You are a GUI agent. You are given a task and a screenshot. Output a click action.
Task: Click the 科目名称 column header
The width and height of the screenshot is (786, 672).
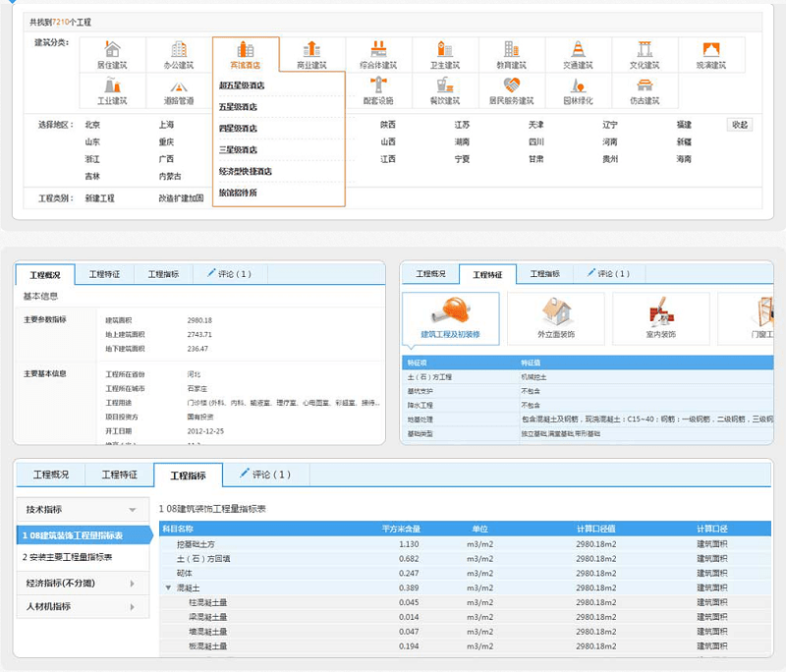point(178,529)
